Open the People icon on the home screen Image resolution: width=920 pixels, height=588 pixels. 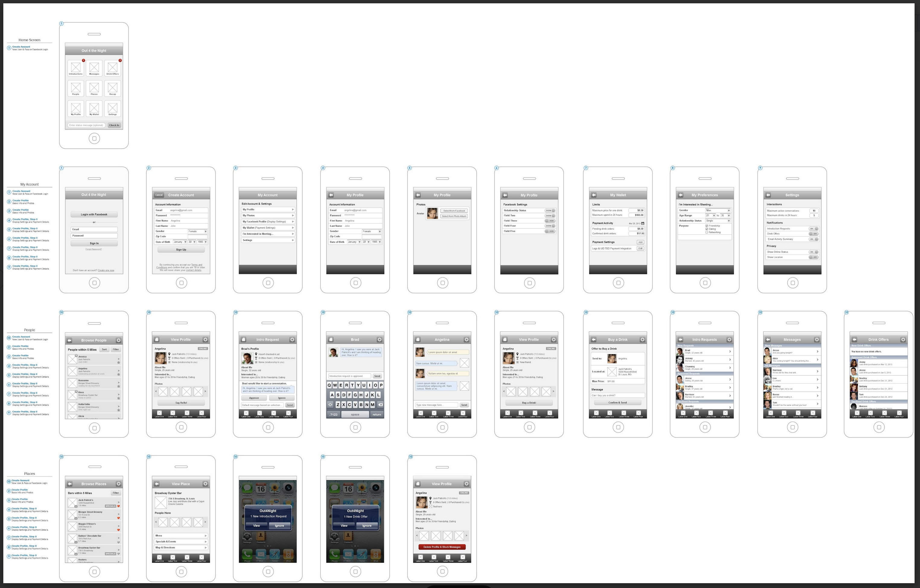coord(76,88)
